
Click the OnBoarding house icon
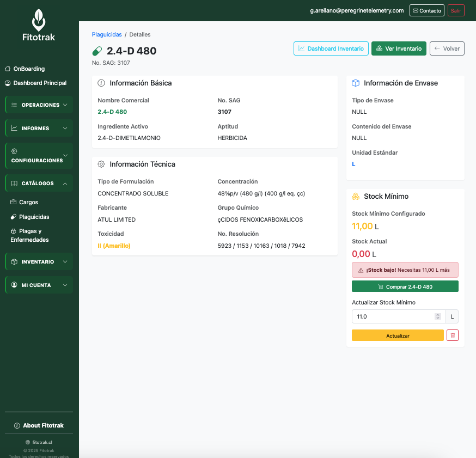tap(8, 69)
